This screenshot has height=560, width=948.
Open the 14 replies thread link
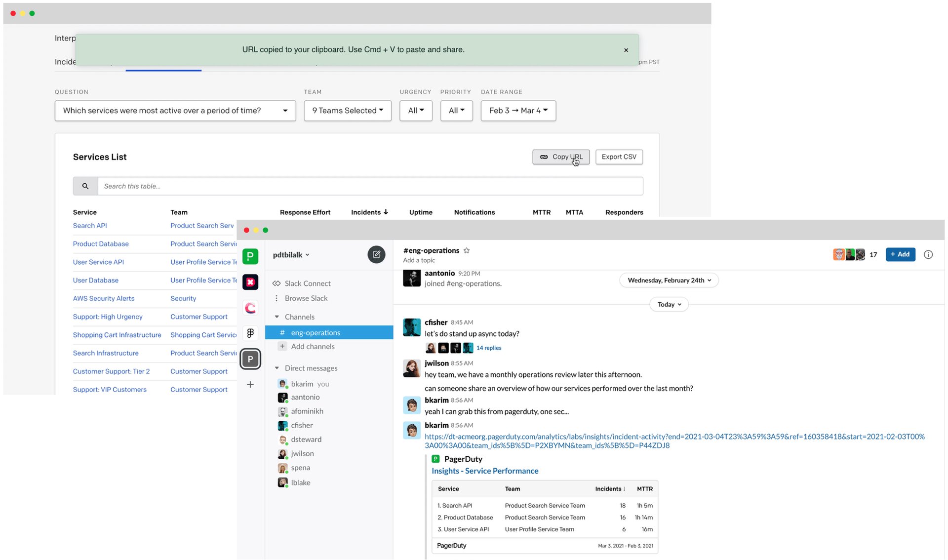[x=488, y=348]
